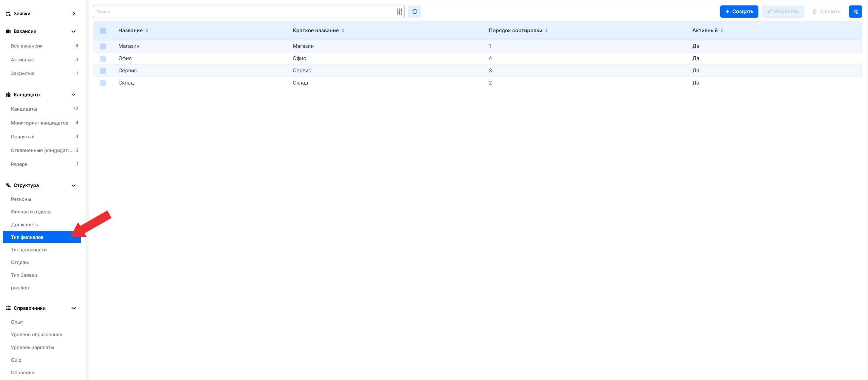868x380 pixels.
Task: Click the Название column sort icon
Action: 147,31
